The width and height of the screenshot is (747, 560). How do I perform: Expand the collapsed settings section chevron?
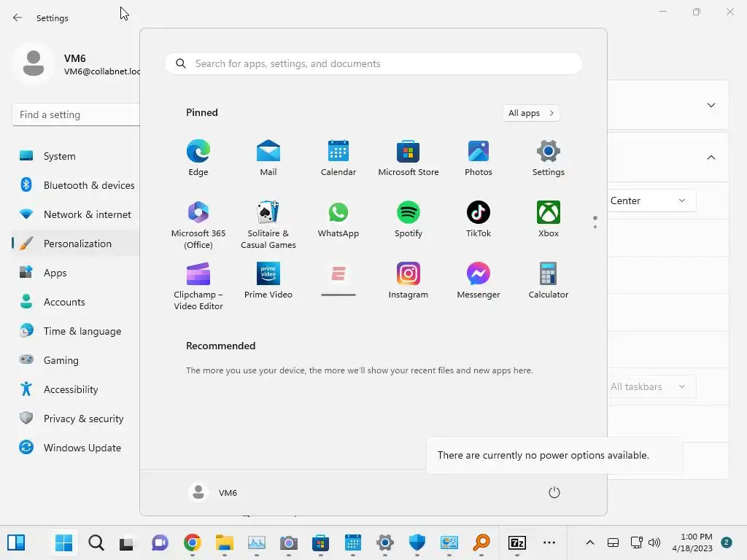coord(711,105)
